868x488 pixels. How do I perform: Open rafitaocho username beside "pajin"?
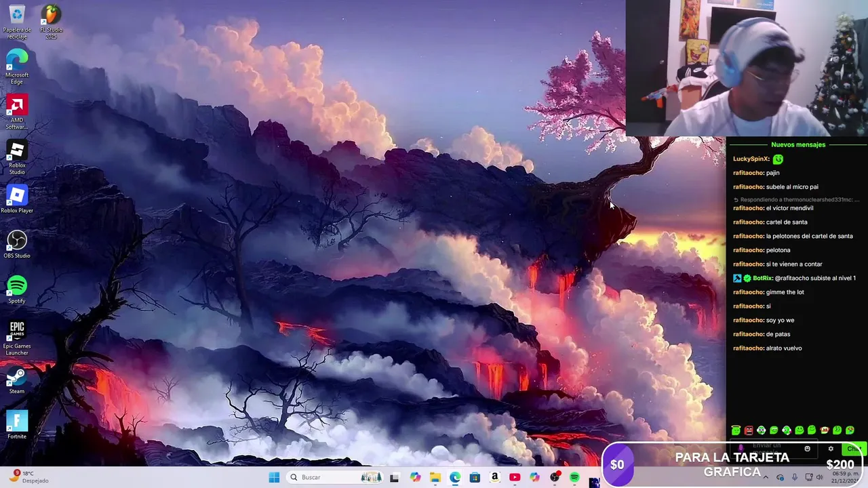coord(749,173)
